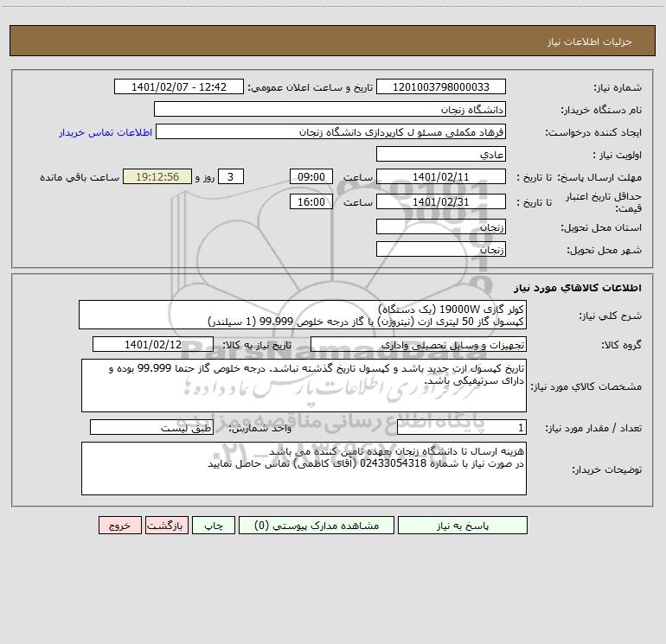The height and width of the screenshot is (644, 666).
Task: Click the مشخصات کالای مورد نیاز label
Action: pos(586,386)
